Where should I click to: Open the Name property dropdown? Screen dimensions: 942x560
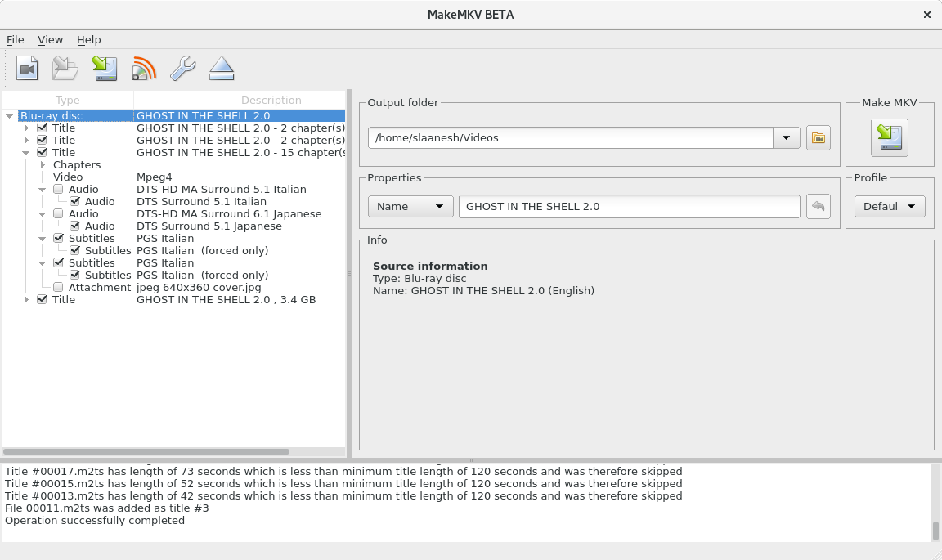[x=410, y=207]
